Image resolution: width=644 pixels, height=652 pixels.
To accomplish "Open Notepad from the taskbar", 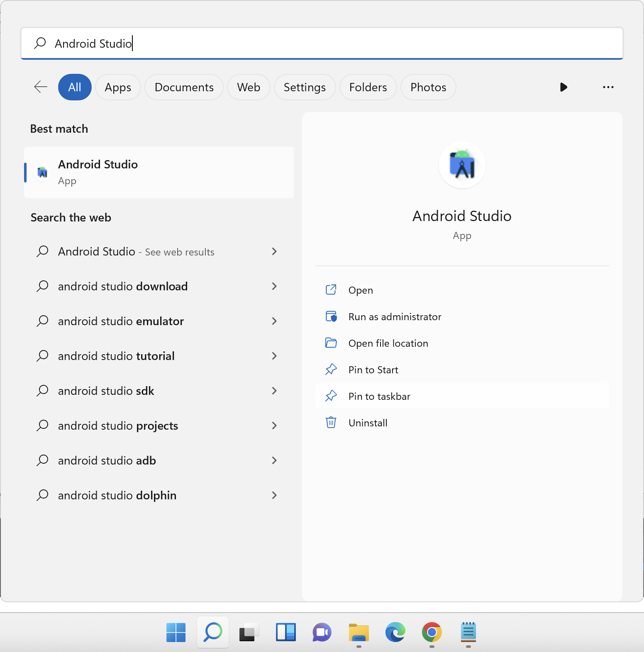I will tap(468, 633).
